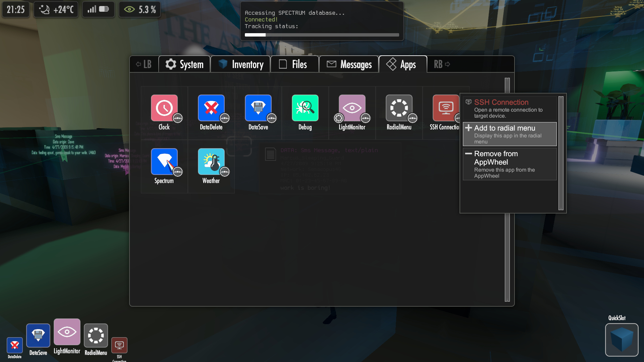Open options badge on Weather app
This screenshot has height=362, width=644.
224,172
